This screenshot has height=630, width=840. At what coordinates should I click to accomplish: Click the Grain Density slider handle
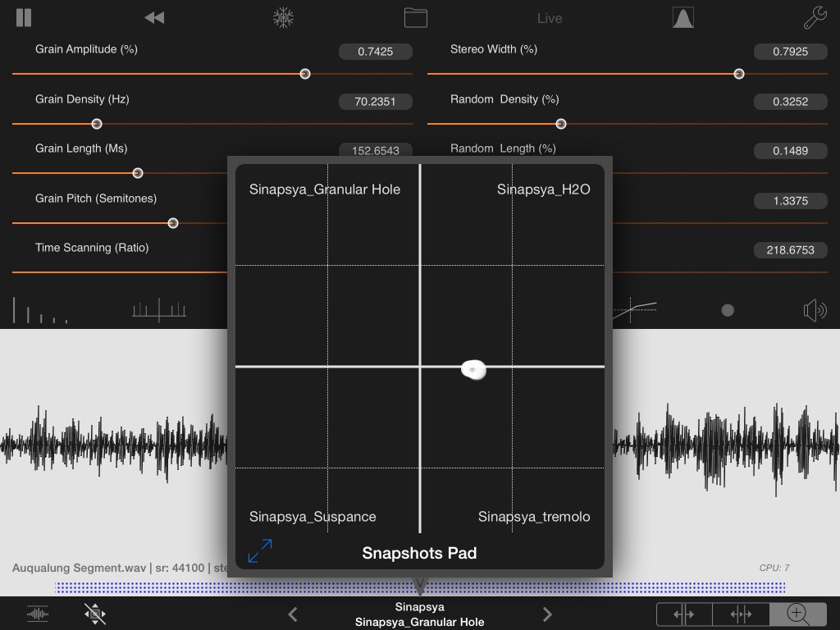click(x=97, y=124)
